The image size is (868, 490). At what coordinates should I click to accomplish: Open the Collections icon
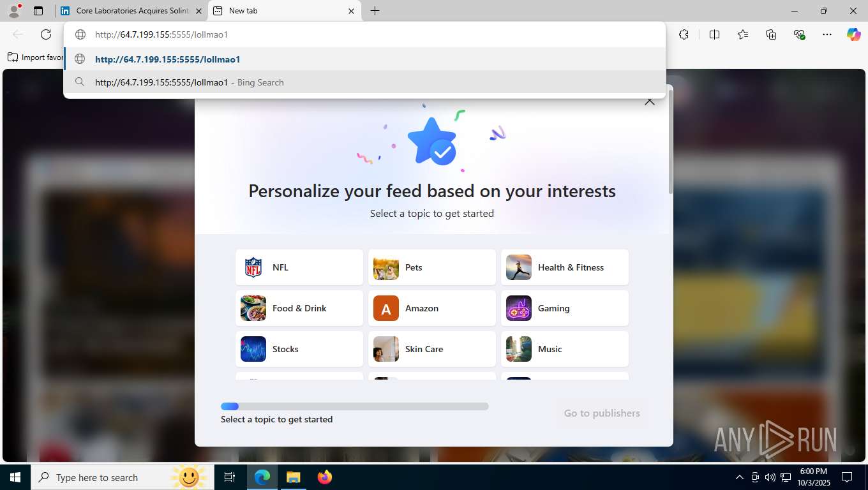pos(771,34)
